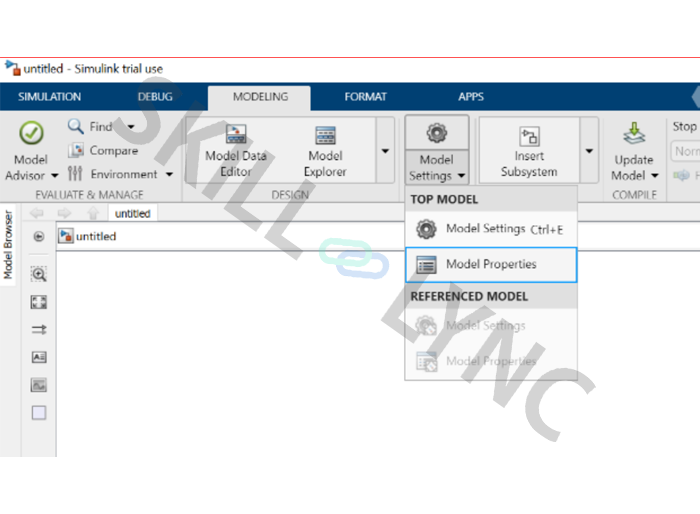Switch to the Simulation tab
Image resolution: width=700 pixels, height=514 pixels.
pos(49,97)
